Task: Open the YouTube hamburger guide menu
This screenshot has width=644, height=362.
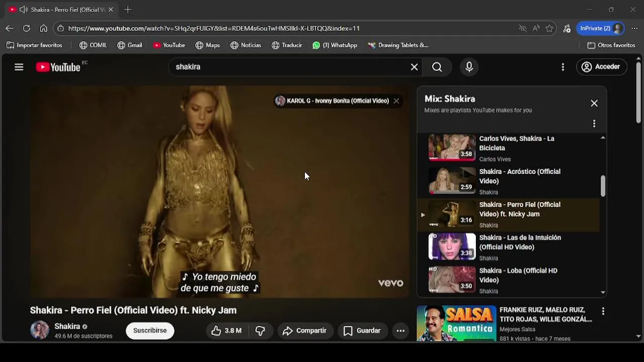Action: point(19,67)
